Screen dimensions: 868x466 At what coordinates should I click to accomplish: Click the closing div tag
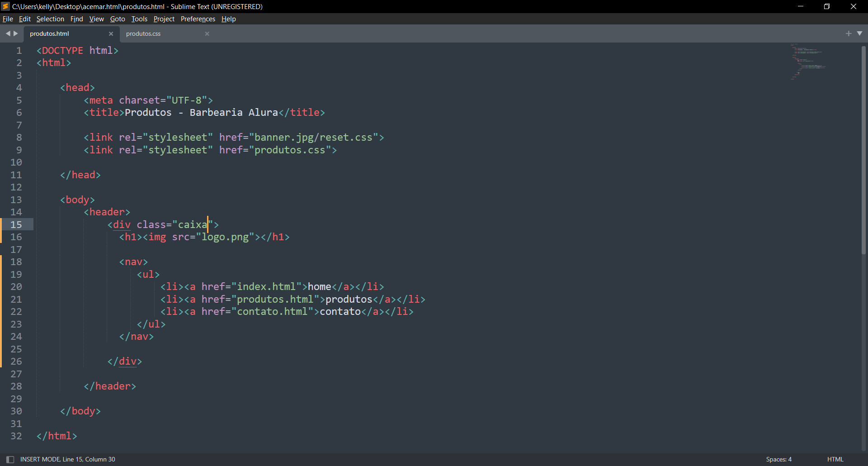coord(125,361)
